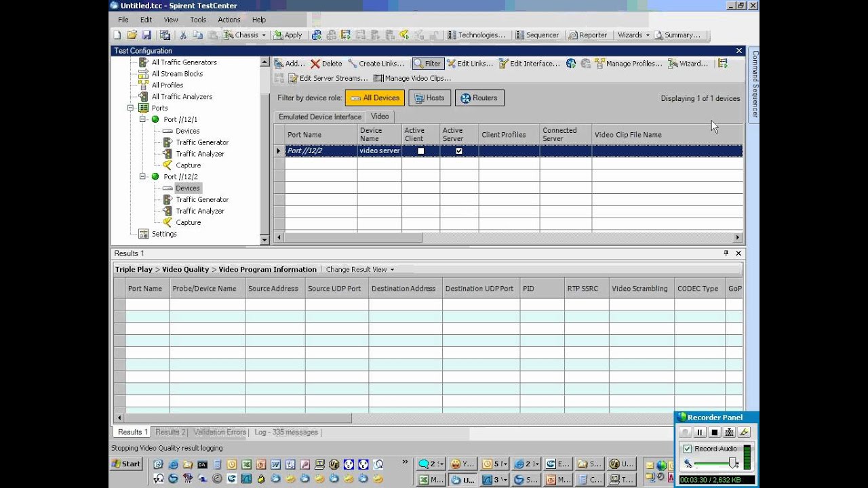Image resolution: width=868 pixels, height=488 pixels.
Task: Select Settings tree item
Action: (x=164, y=235)
